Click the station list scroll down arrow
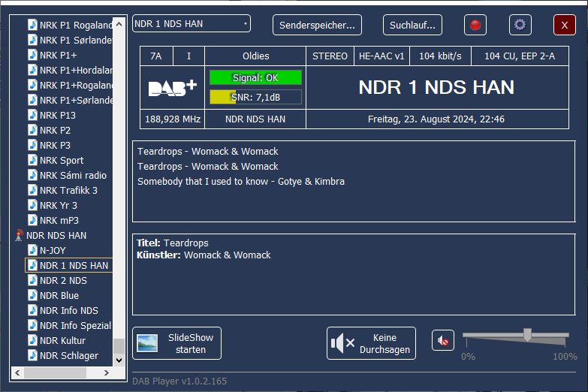The height and width of the screenshot is (392, 588). coord(118,360)
